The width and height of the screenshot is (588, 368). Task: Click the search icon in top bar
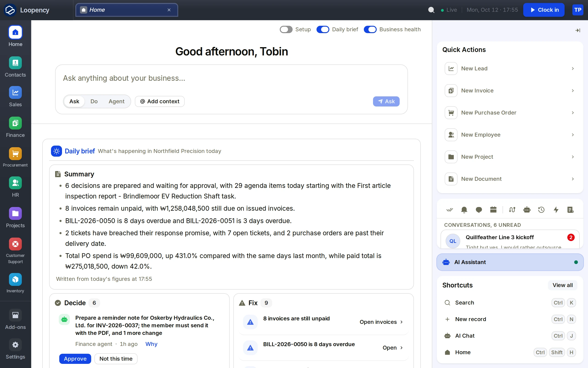431,10
